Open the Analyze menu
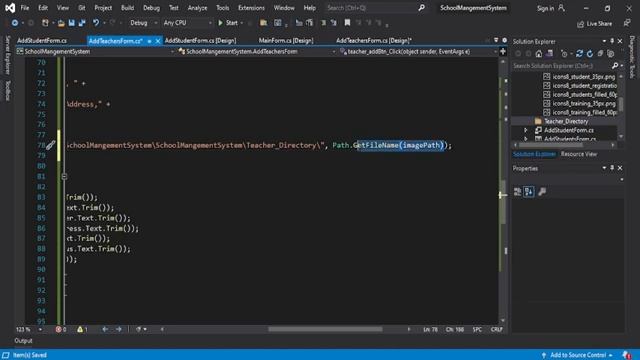The height and width of the screenshot is (360, 640). coord(198,8)
